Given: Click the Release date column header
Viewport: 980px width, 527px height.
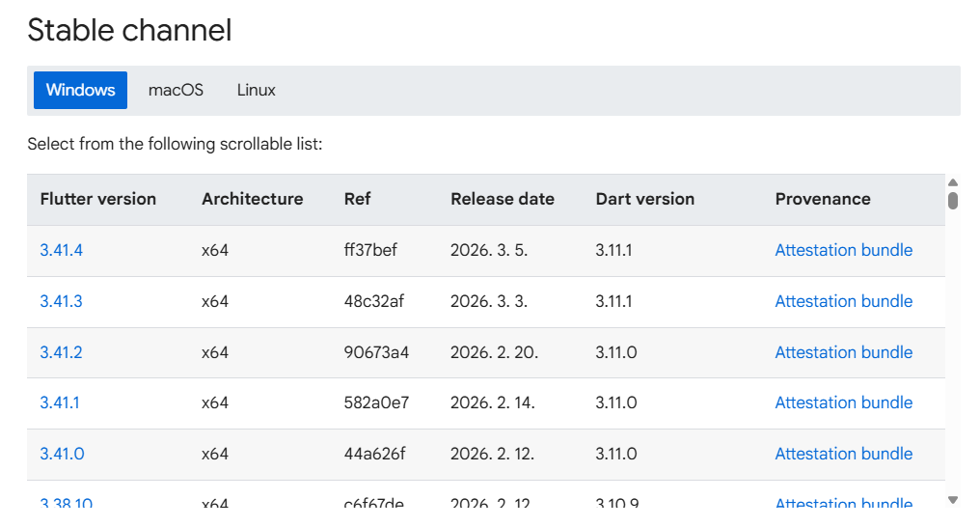Looking at the screenshot, I should coord(502,199).
